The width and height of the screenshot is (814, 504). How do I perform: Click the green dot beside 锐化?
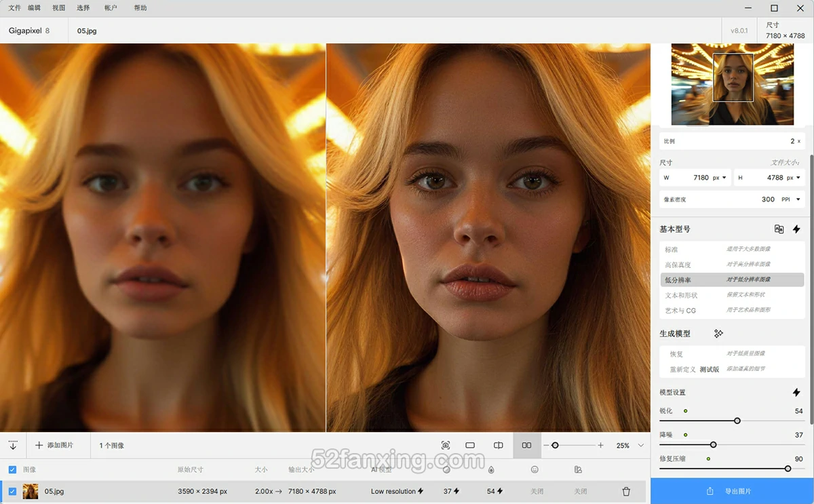[685, 411]
